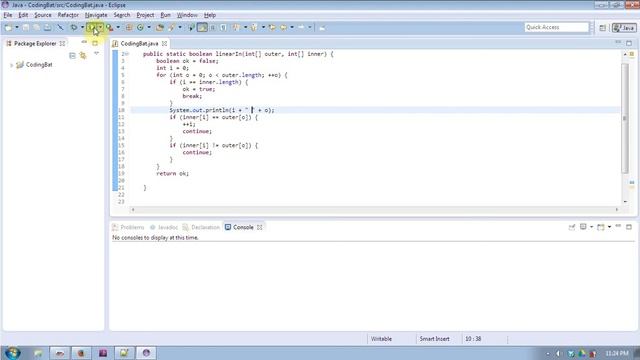Open the Open Console dropdown arrow
Image resolution: width=640 pixels, height=360 pixels.
tap(609, 227)
